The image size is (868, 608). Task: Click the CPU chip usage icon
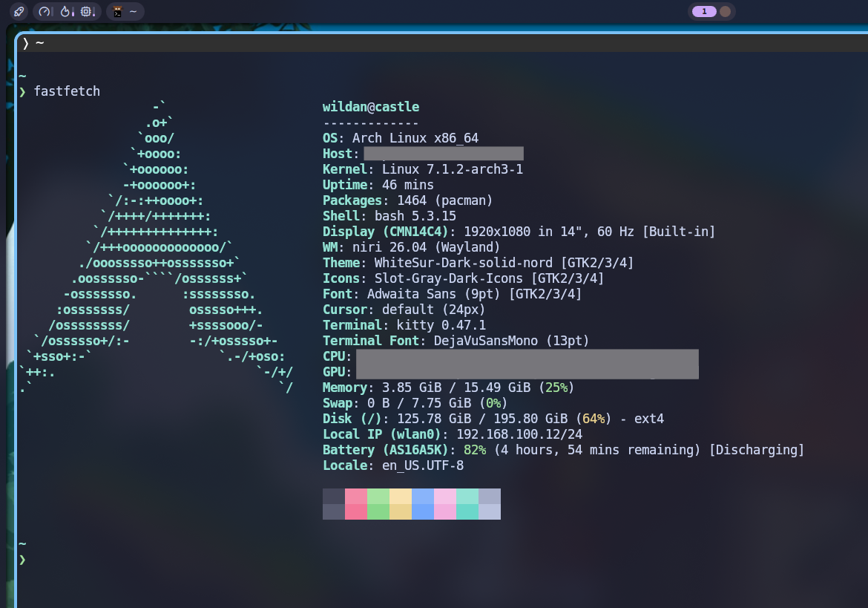(86, 12)
